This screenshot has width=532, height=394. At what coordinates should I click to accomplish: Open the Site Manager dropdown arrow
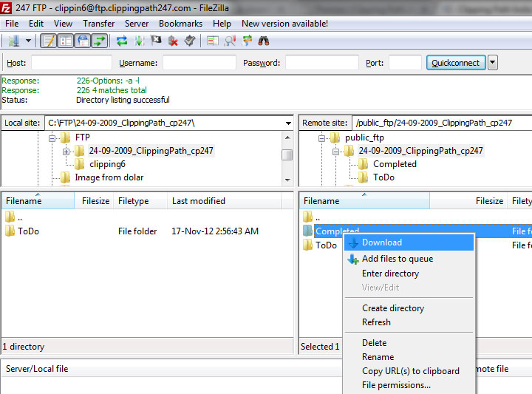(x=29, y=41)
